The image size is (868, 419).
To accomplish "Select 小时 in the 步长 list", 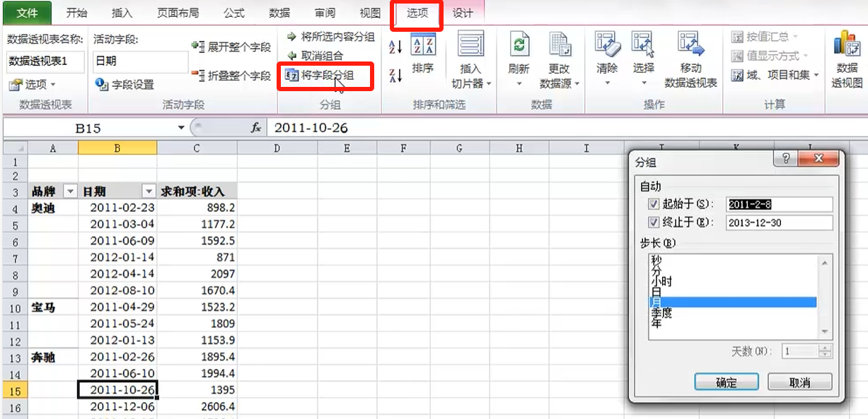I will [x=733, y=281].
